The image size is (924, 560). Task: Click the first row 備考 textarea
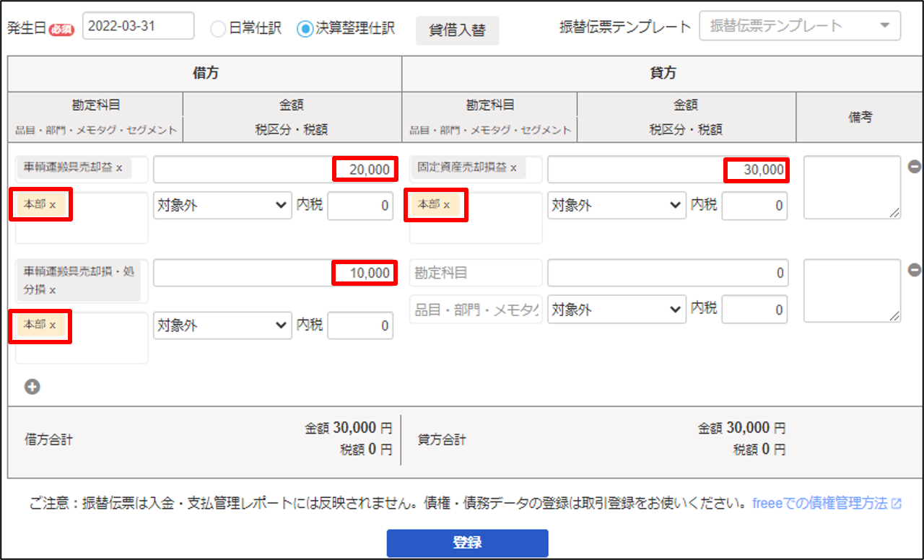852,187
